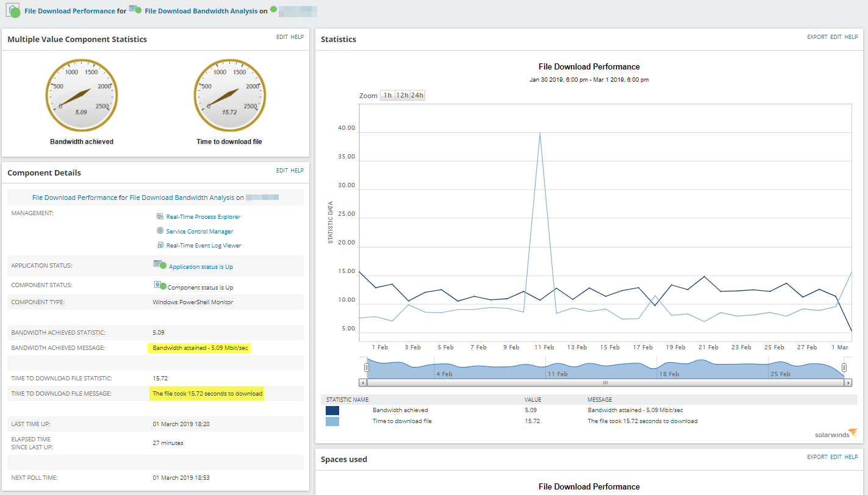Open Help for the Component Details panel
The height and width of the screenshot is (495, 868).
[x=297, y=171]
